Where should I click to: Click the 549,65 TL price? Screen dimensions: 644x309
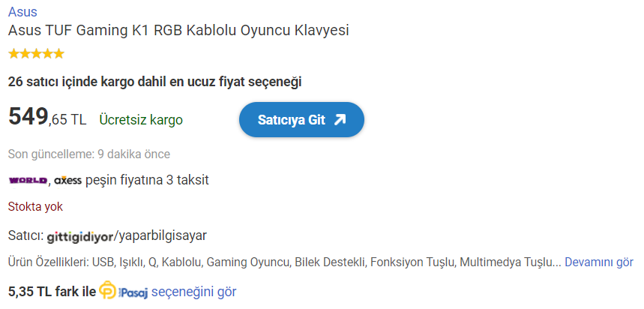(x=46, y=118)
